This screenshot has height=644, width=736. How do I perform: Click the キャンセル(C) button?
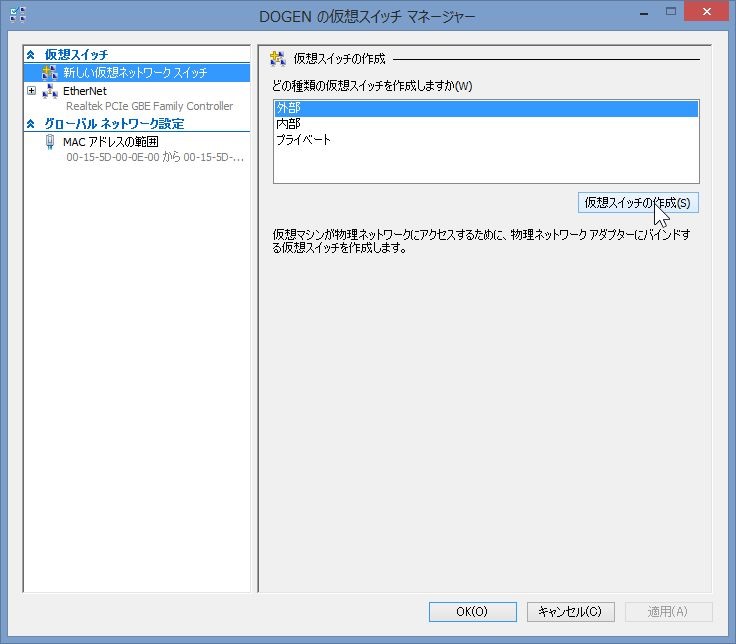pyautogui.click(x=570, y=611)
